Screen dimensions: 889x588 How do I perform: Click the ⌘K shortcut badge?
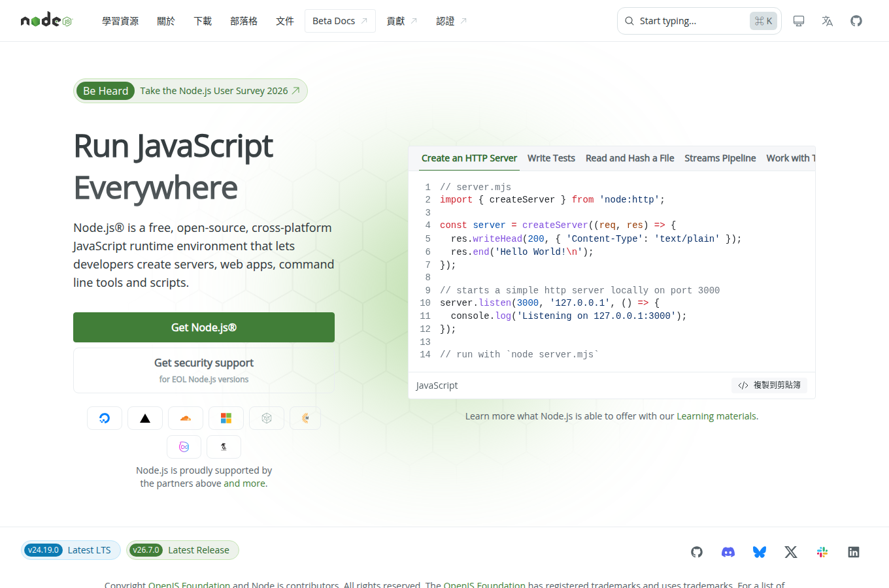pyautogui.click(x=763, y=21)
